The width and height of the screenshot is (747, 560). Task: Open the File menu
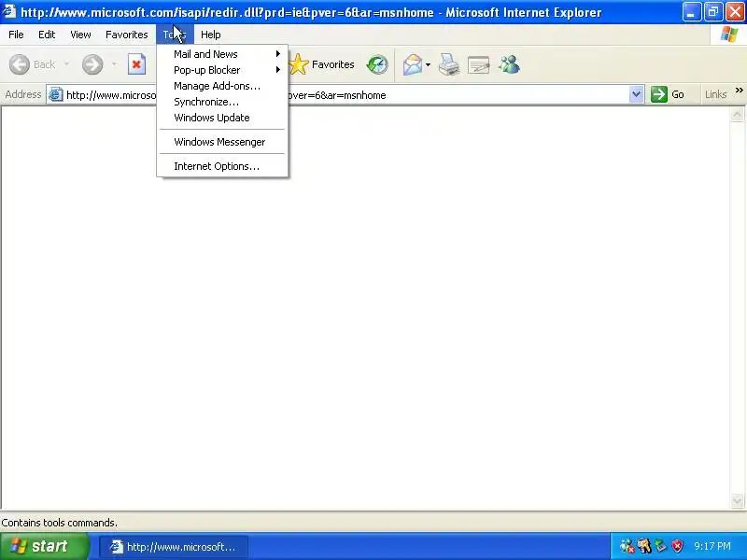(16, 35)
